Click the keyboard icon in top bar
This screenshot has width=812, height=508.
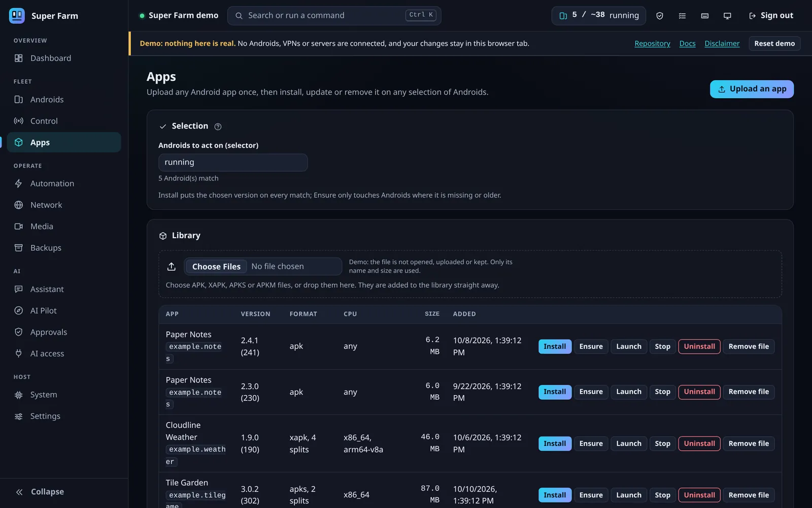click(x=705, y=16)
